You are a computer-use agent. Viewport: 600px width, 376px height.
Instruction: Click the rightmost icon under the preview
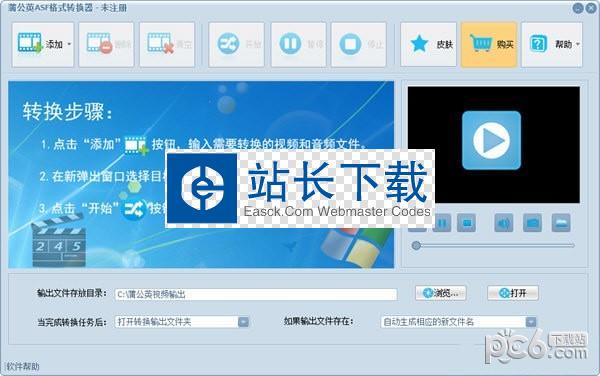pos(561,223)
